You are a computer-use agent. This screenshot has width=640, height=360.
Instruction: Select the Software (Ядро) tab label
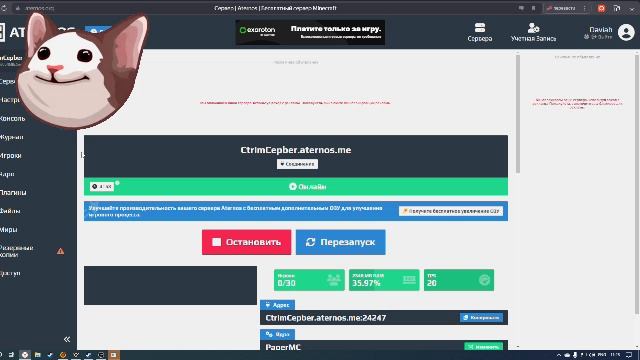(277, 334)
